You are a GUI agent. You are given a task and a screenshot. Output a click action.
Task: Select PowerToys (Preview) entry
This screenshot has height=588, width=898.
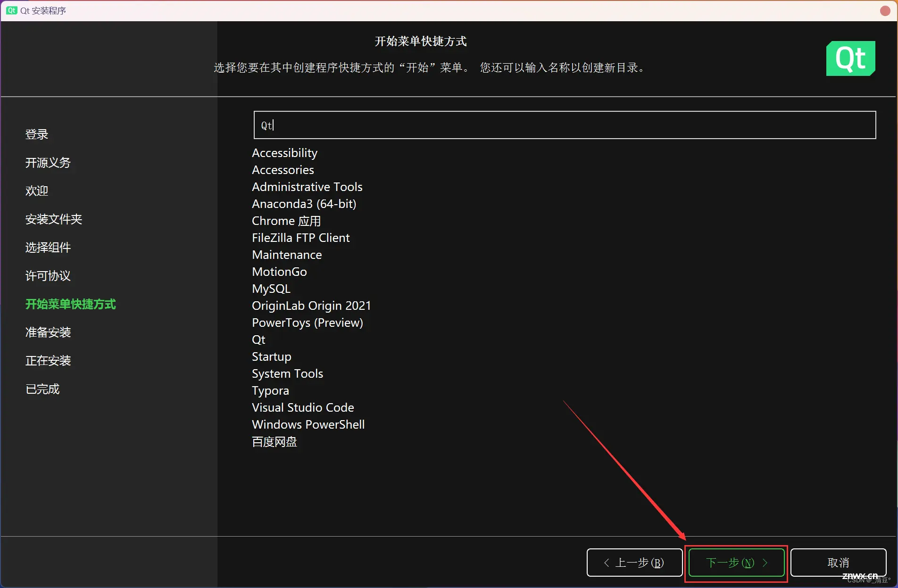307,323
